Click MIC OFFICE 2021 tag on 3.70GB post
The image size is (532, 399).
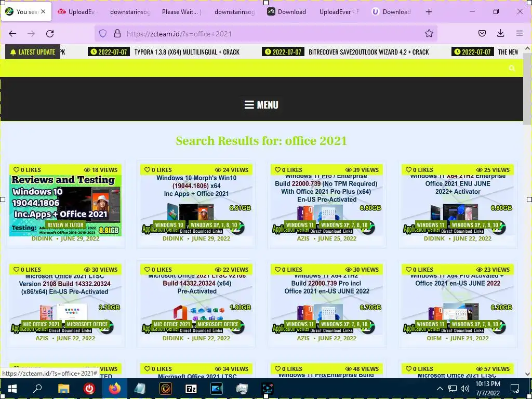[42, 324]
